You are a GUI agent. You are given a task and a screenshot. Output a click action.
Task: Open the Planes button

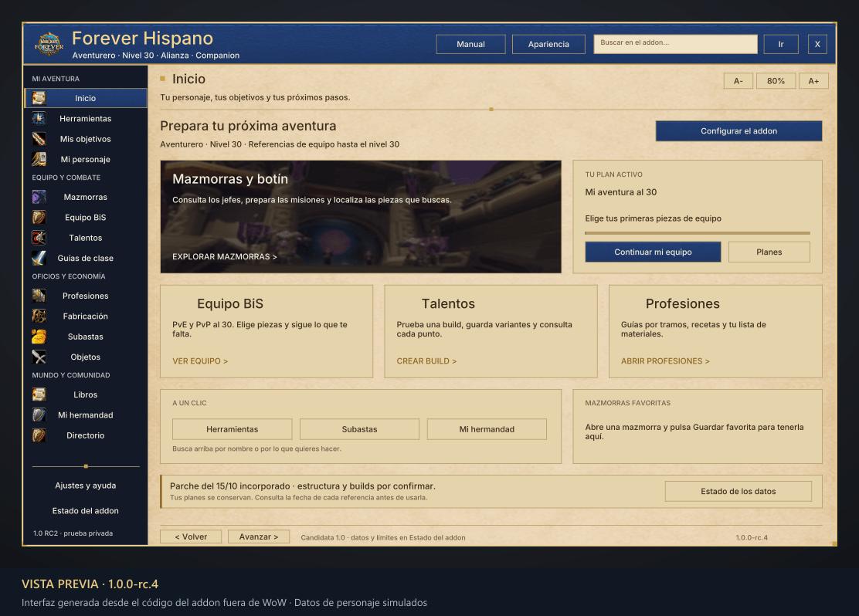click(769, 252)
